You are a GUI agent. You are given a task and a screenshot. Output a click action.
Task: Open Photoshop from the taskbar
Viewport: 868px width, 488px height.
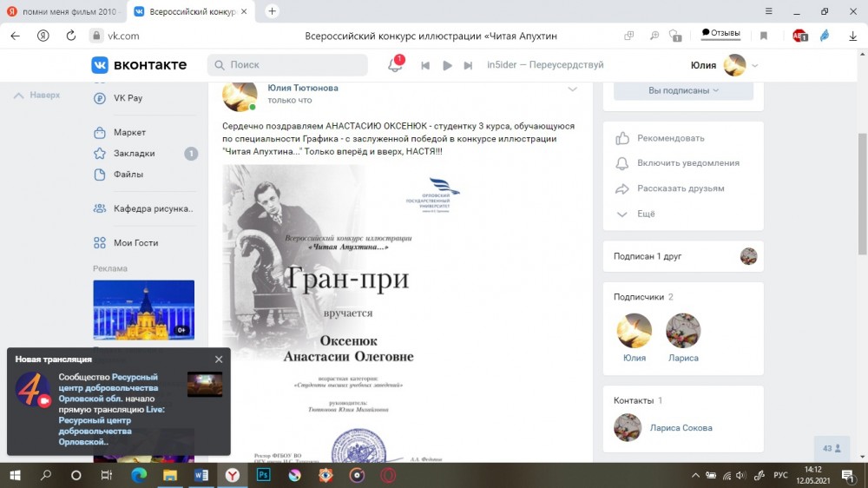pos(263,475)
